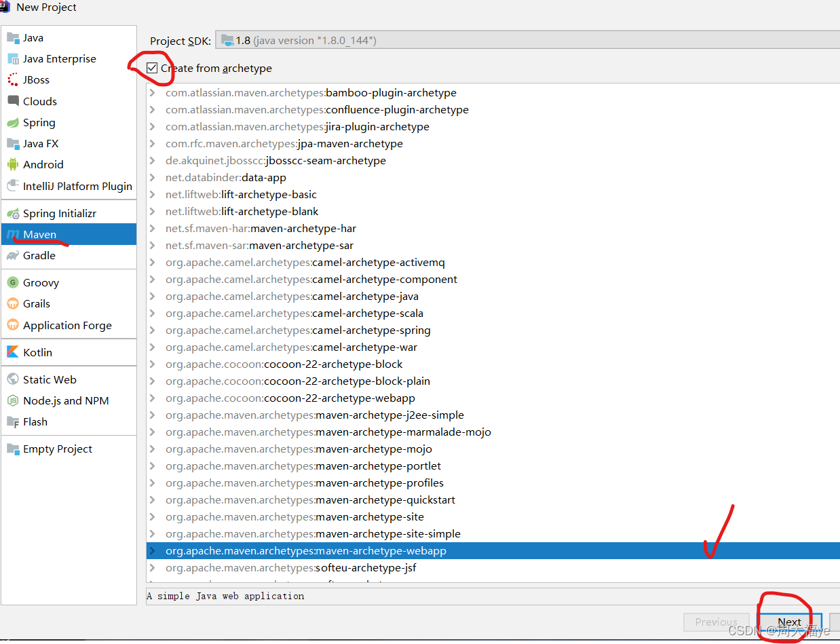Select the Java project type icon

13,38
